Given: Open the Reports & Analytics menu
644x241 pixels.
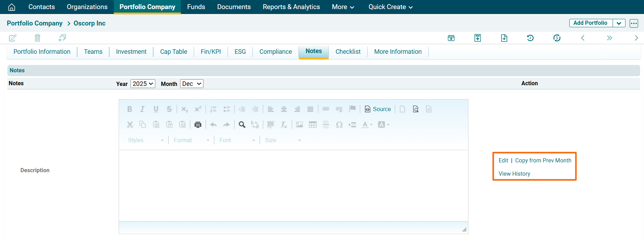Looking at the screenshot, I should (x=291, y=7).
